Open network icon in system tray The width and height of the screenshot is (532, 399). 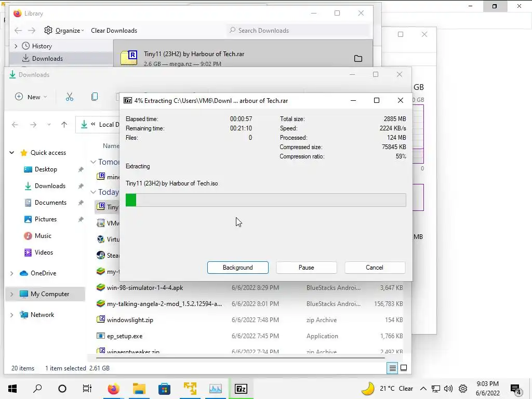coord(436,389)
